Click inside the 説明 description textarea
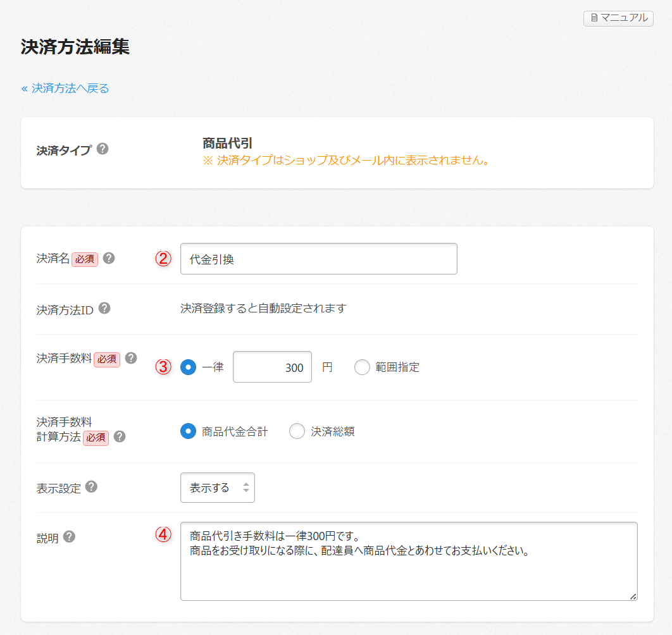 pos(408,569)
